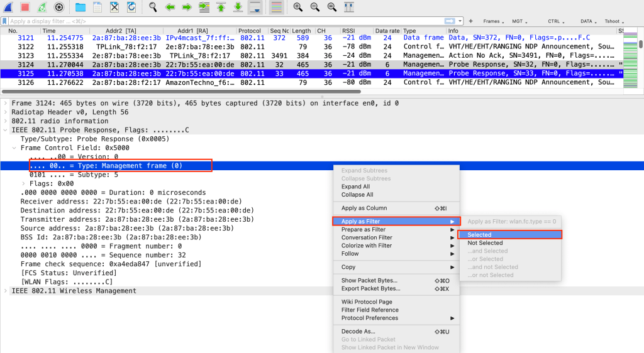Toggle packet list colorization

(275, 8)
